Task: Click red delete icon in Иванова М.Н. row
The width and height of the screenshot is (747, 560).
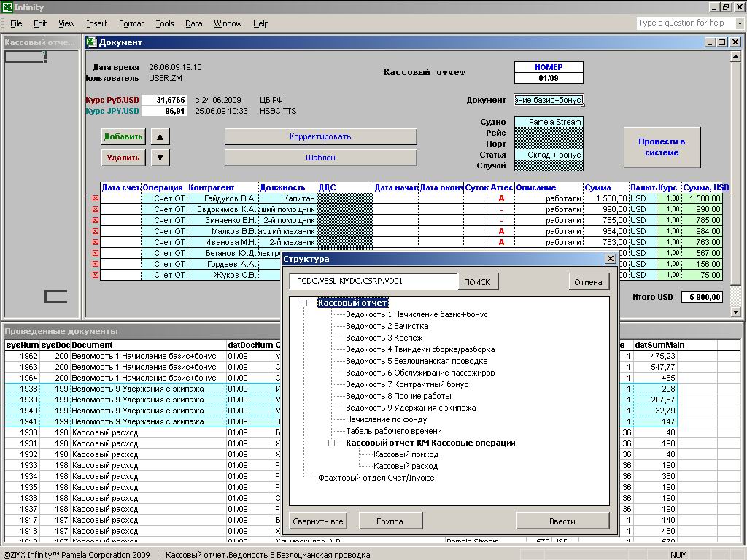Action: pos(96,242)
